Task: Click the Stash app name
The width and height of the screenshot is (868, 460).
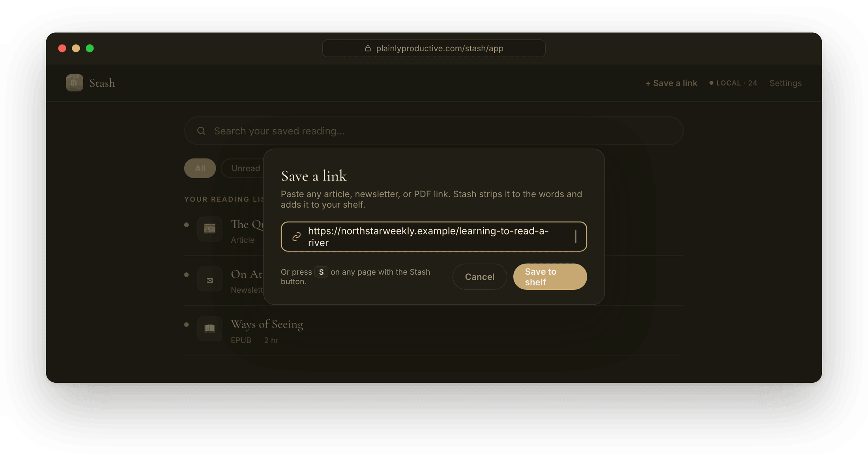Action: (102, 83)
